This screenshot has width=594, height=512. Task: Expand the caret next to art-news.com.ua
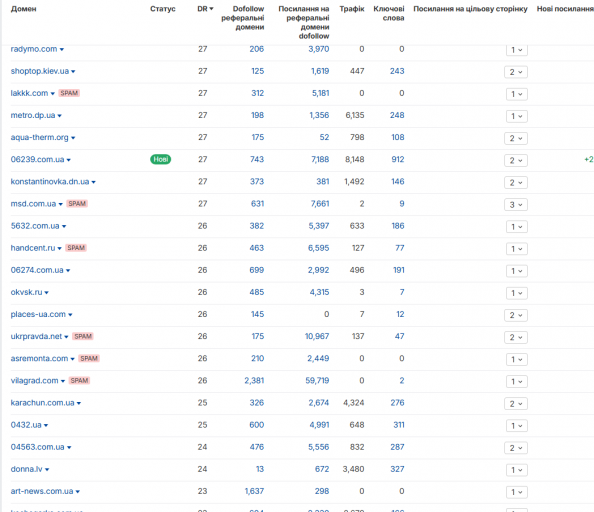tap(78, 492)
